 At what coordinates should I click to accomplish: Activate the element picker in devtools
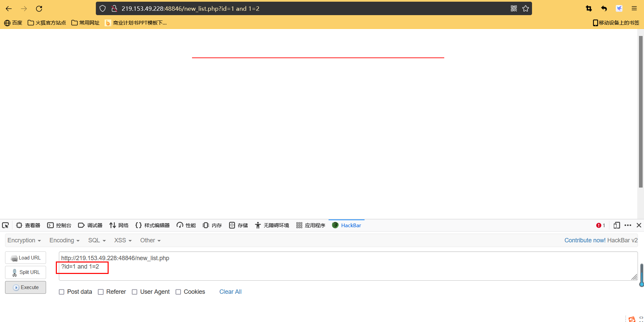point(5,225)
